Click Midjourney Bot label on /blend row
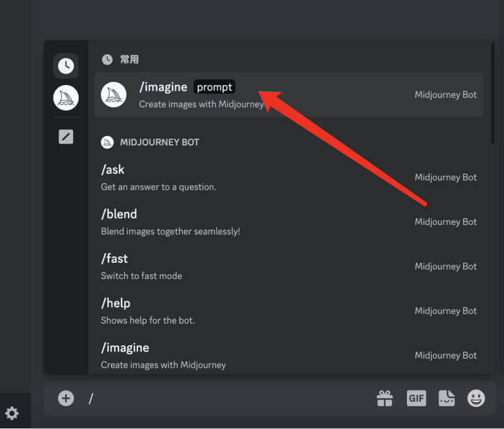 [446, 222]
